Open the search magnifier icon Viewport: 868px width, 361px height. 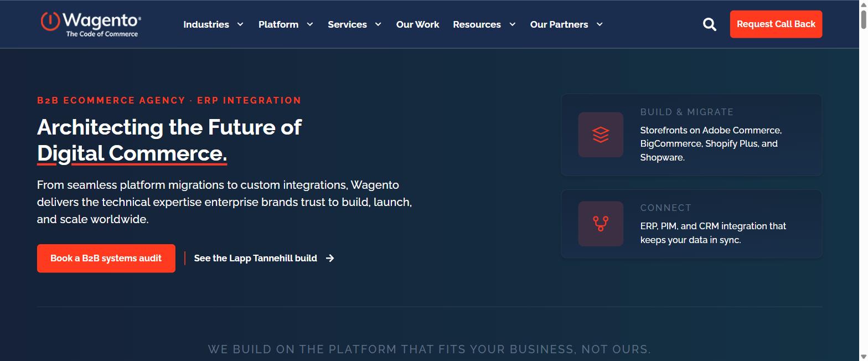pyautogui.click(x=709, y=24)
